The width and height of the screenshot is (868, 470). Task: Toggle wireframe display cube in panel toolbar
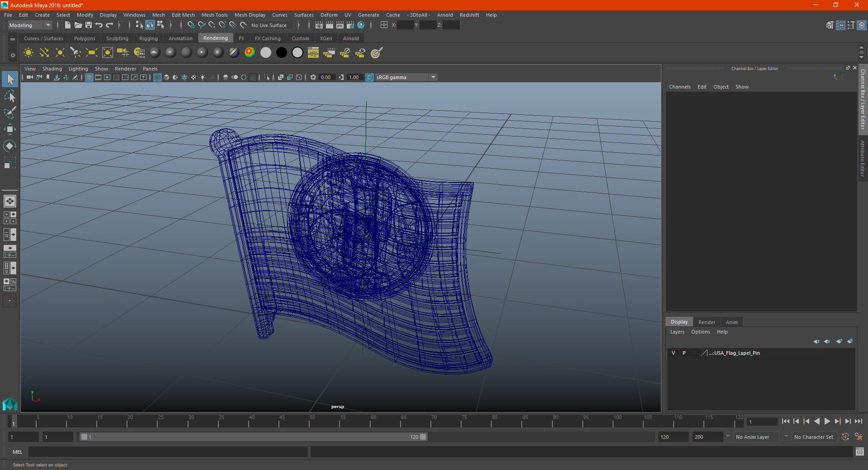(157, 77)
